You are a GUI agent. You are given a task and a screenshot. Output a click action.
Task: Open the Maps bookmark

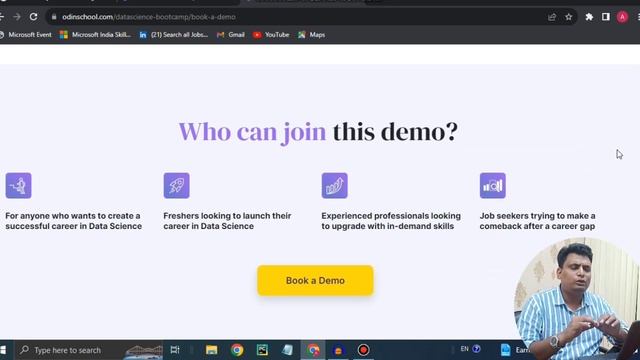pyautogui.click(x=311, y=35)
